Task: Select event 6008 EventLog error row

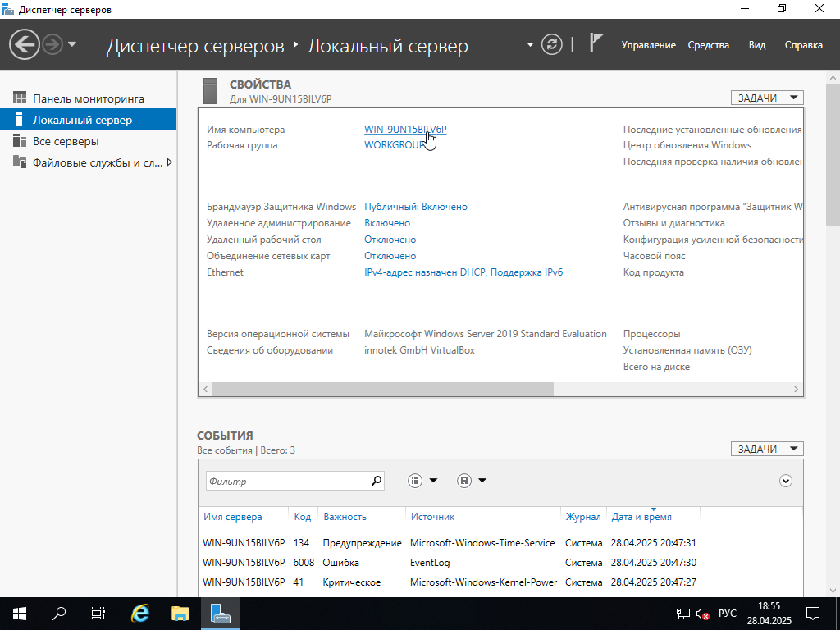Action: click(449, 563)
